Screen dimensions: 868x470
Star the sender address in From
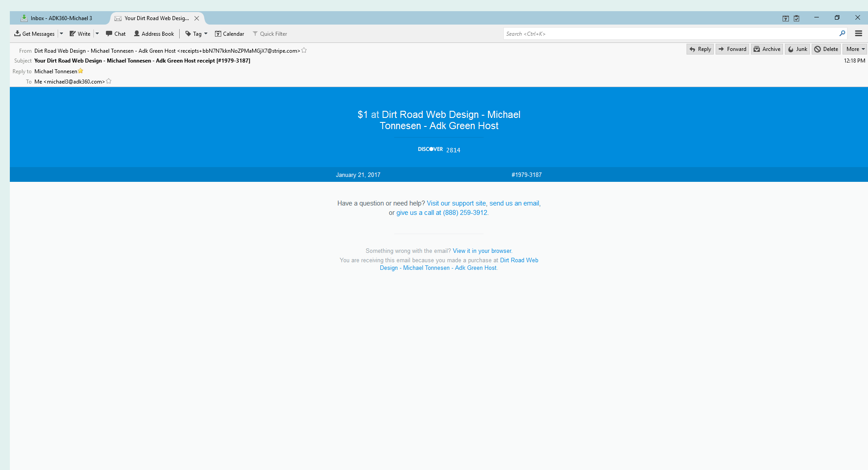pos(304,50)
